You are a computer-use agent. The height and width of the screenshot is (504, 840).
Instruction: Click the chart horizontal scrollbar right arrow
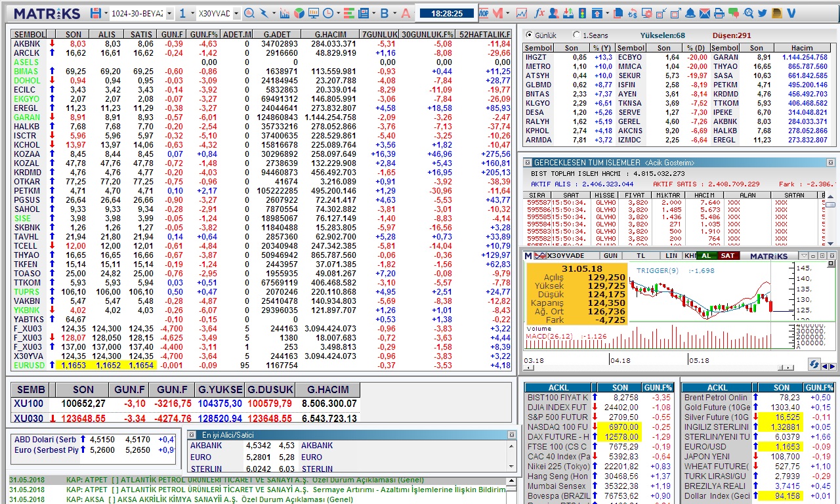[x=789, y=367]
